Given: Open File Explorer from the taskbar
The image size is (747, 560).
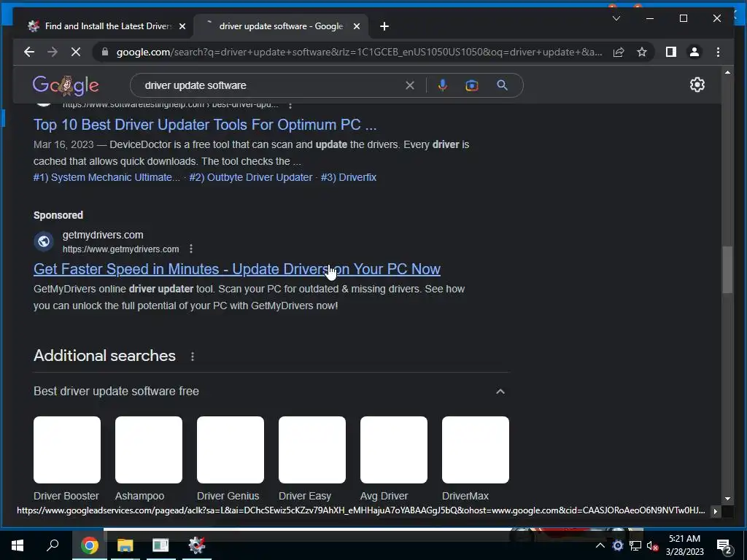Looking at the screenshot, I should point(125,545).
